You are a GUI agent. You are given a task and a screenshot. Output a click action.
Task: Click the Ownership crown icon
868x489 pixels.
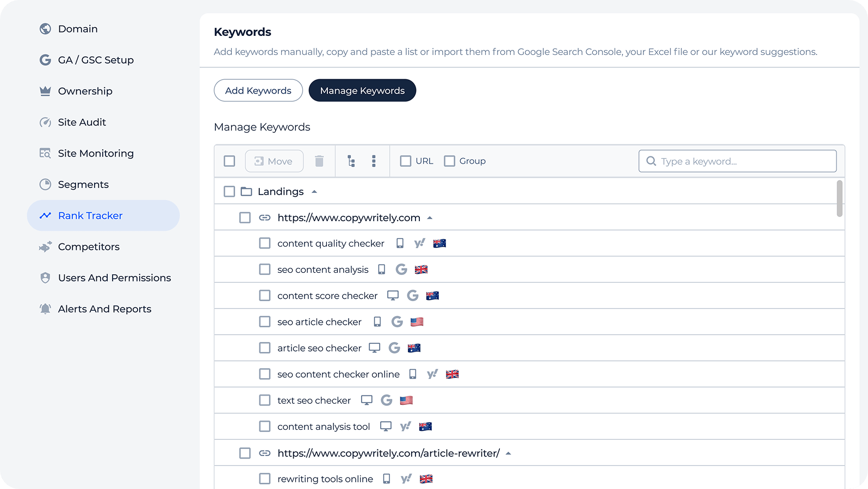(45, 91)
